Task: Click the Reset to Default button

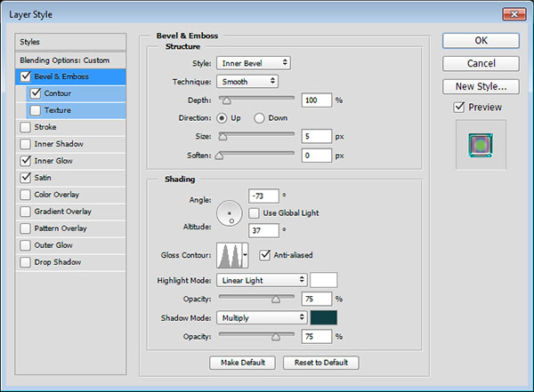Action: 320,363
